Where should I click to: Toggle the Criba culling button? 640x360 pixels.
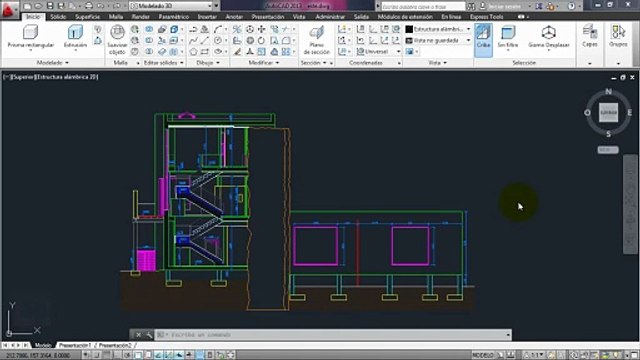point(483,40)
